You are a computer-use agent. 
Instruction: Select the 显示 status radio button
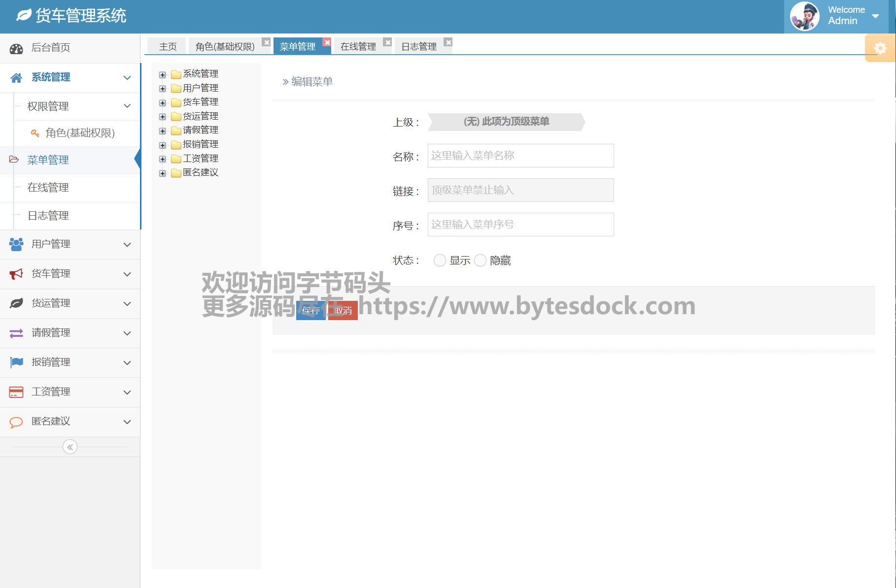point(440,261)
